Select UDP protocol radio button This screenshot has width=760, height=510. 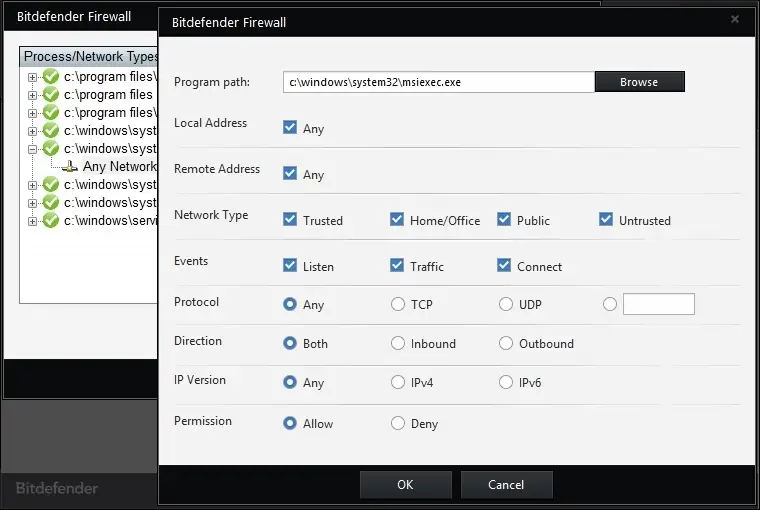[x=506, y=304]
